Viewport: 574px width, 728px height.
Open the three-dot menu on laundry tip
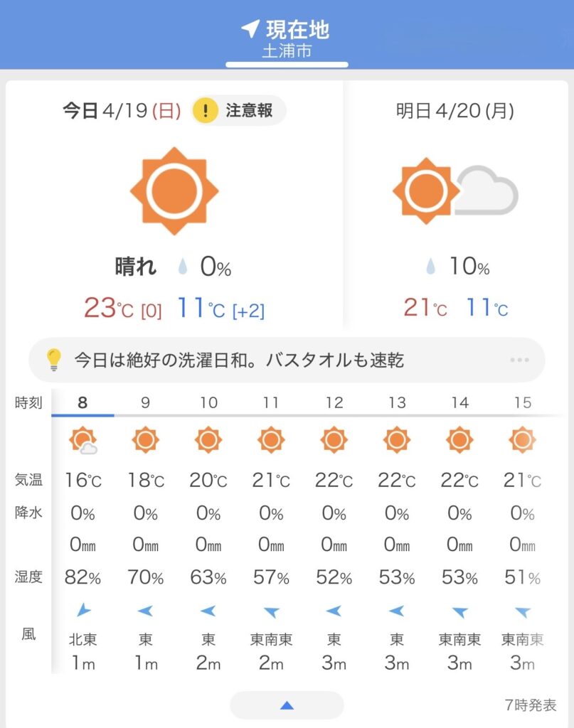point(520,360)
